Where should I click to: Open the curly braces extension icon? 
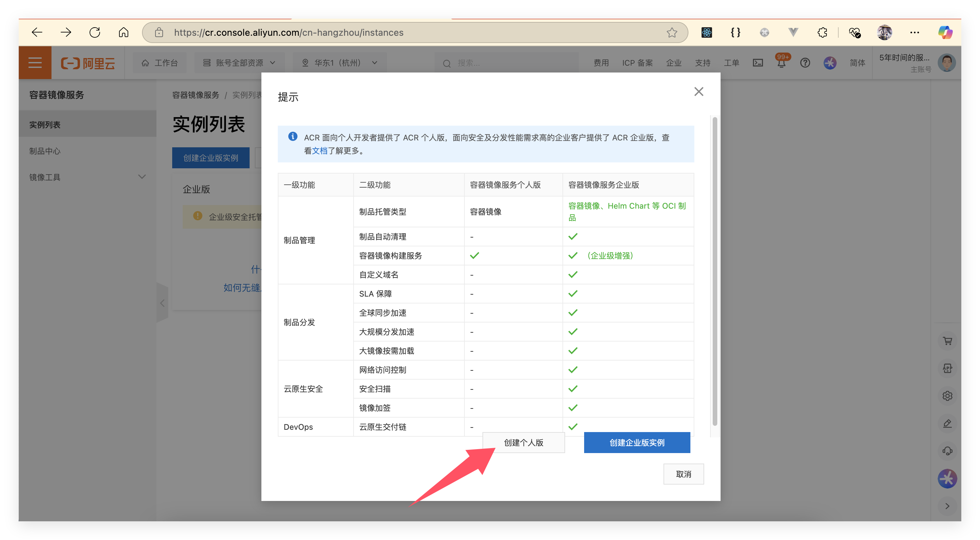tap(735, 32)
